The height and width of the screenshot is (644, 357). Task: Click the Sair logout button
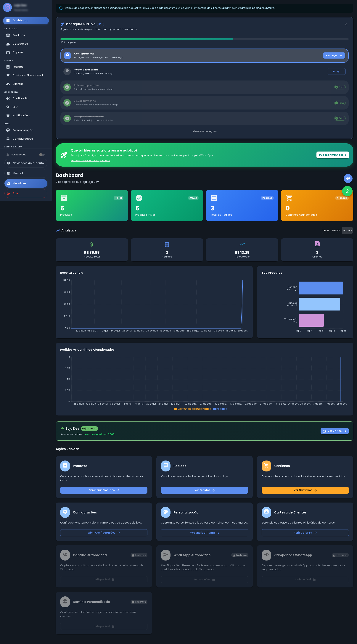[x=26, y=193]
